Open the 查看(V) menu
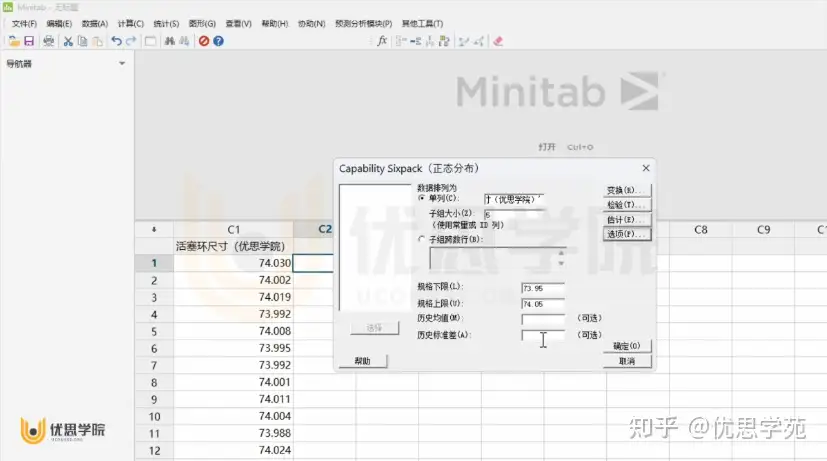 point(238,24)
